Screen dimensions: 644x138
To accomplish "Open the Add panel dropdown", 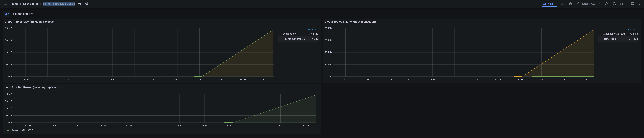I will point(549,4).
